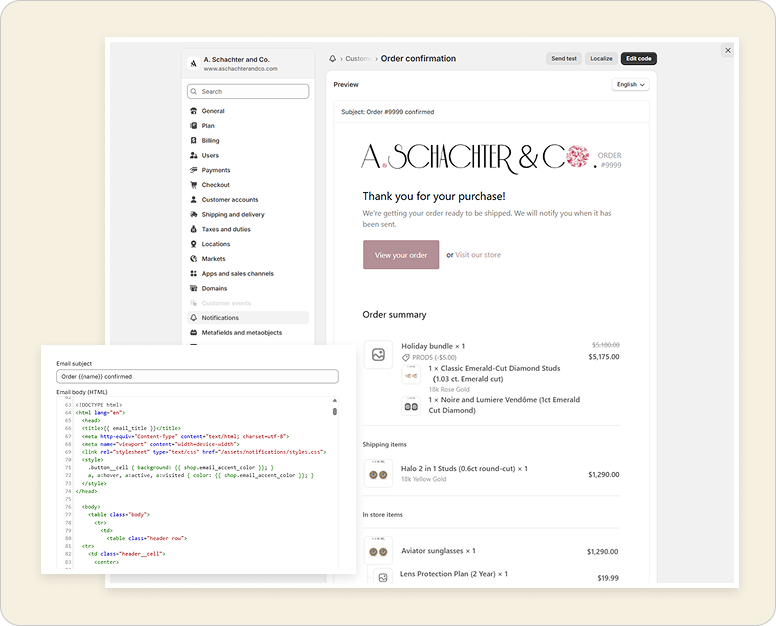Click the Holiday bundle placeholder thumbnail
The width and height of the screenshot is (776, 626).
378,354
